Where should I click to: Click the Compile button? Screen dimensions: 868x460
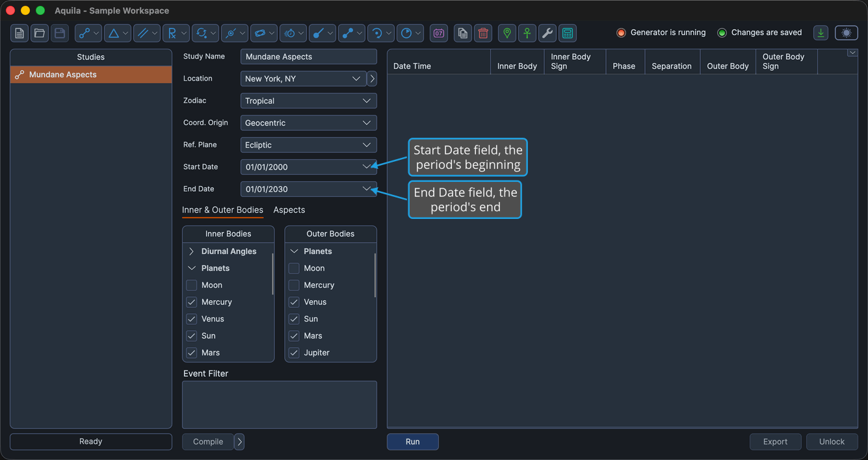208,442
